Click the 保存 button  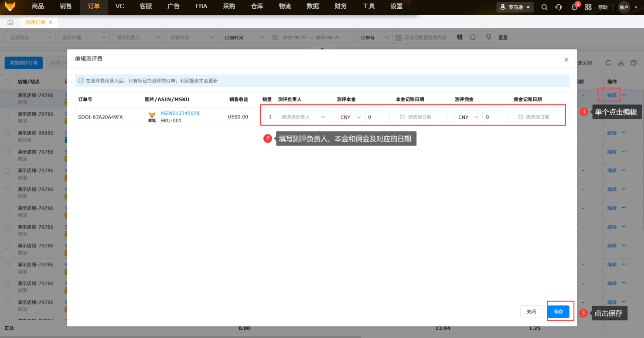coord(559,312)
